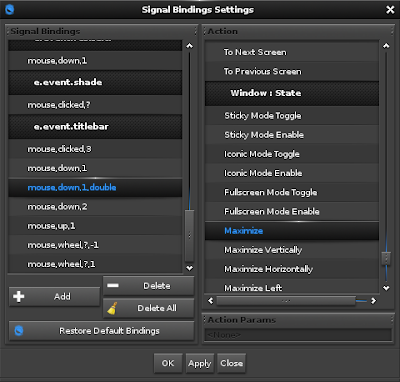Choose the To Next Screen action
Image resolution: width=400 pixels, height=382 pixels.
point(292,52)
